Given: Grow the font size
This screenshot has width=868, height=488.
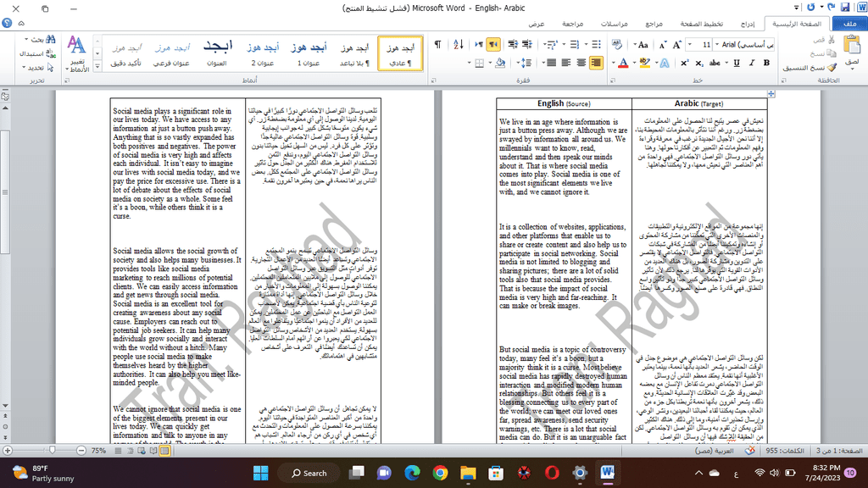Looking at the screenshot, I should (676, 45).
